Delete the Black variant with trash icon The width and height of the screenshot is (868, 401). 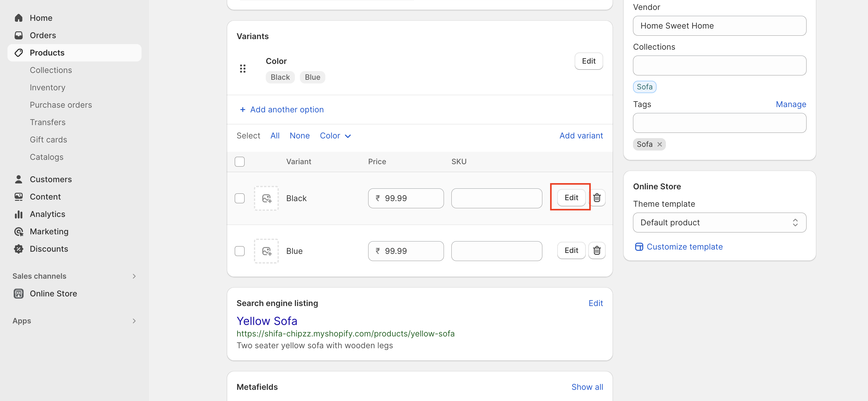597,198
